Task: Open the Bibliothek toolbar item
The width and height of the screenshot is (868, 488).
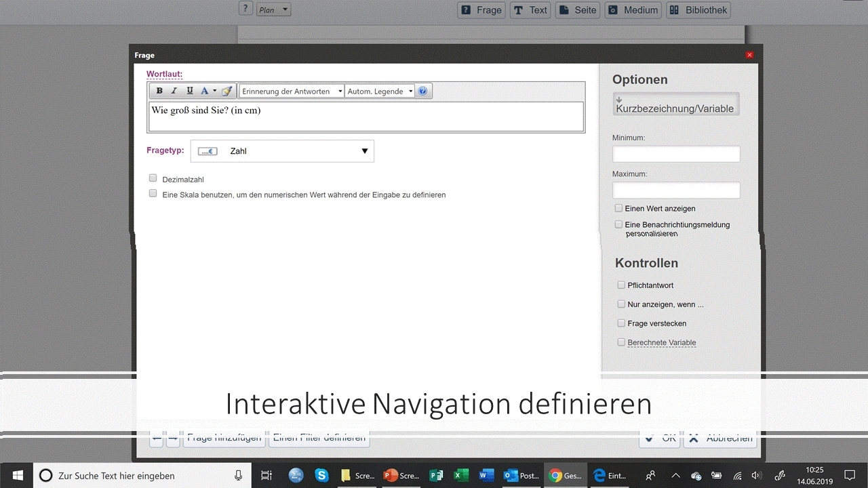Action: (x=698, y=9)
